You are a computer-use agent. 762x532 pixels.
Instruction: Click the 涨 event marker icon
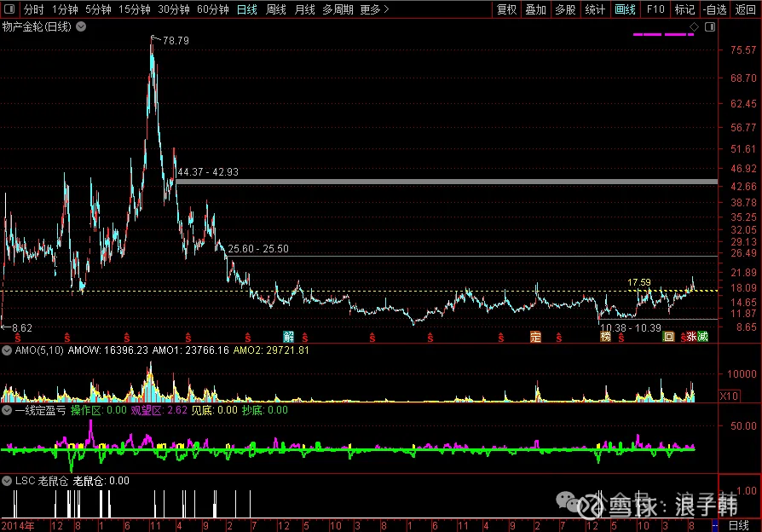click(691, 337)
